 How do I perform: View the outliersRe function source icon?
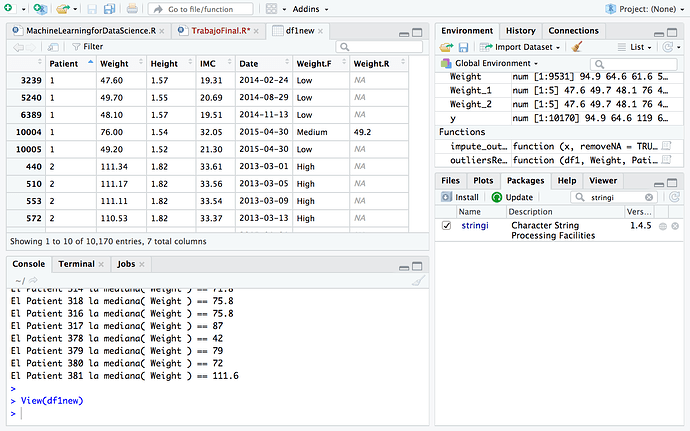667,160
